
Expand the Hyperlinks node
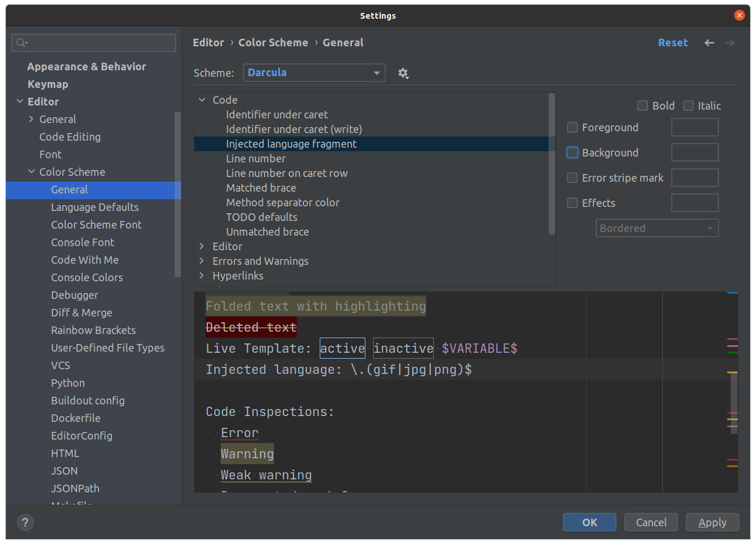[202, 276]
